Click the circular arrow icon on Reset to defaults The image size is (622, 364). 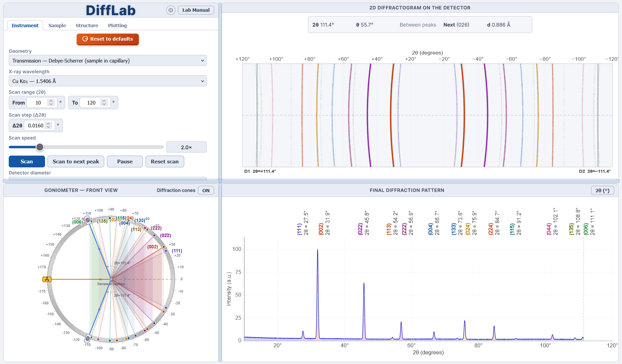(85, 39)
